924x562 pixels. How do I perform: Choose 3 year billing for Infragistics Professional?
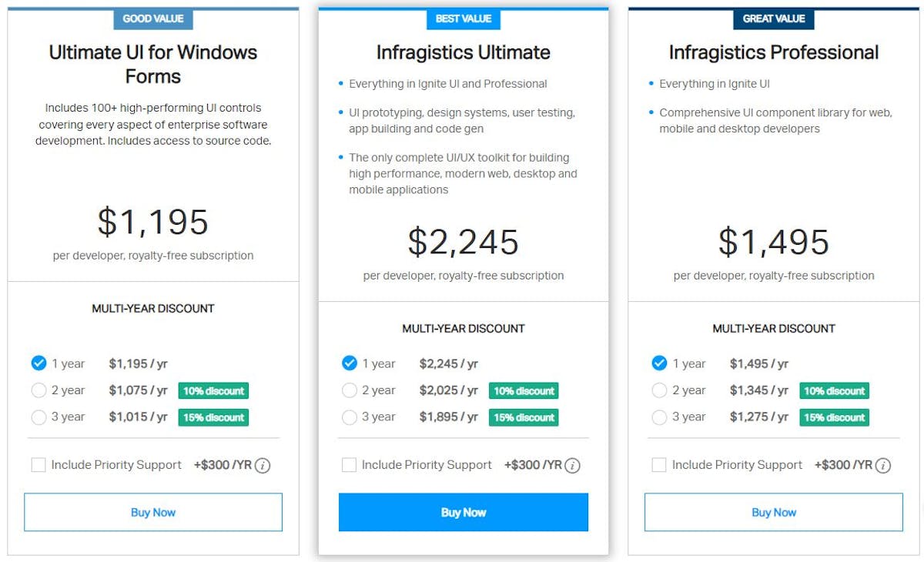pyautogui.click(x=660, y=417)
